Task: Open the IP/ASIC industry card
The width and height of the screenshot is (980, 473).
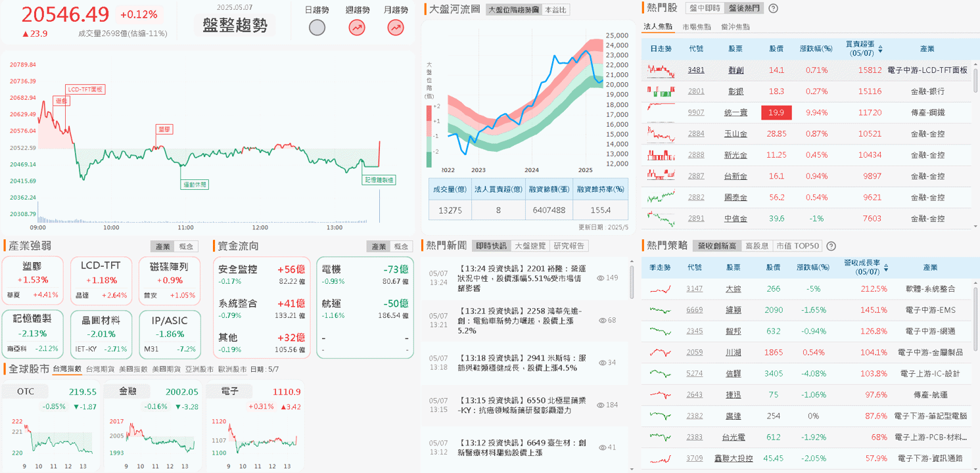Action: point(170,334)
